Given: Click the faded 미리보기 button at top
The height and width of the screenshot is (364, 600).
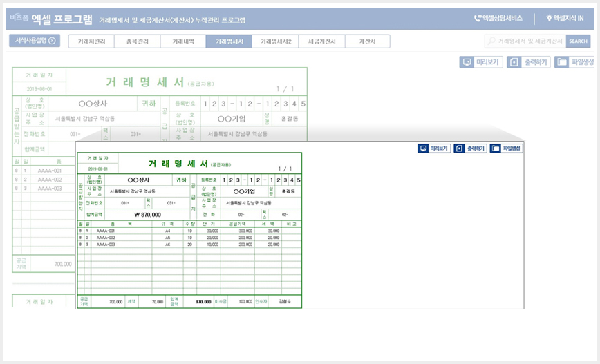Looking at the screenshot, I should pyautogui.click(x=481, y=62).
